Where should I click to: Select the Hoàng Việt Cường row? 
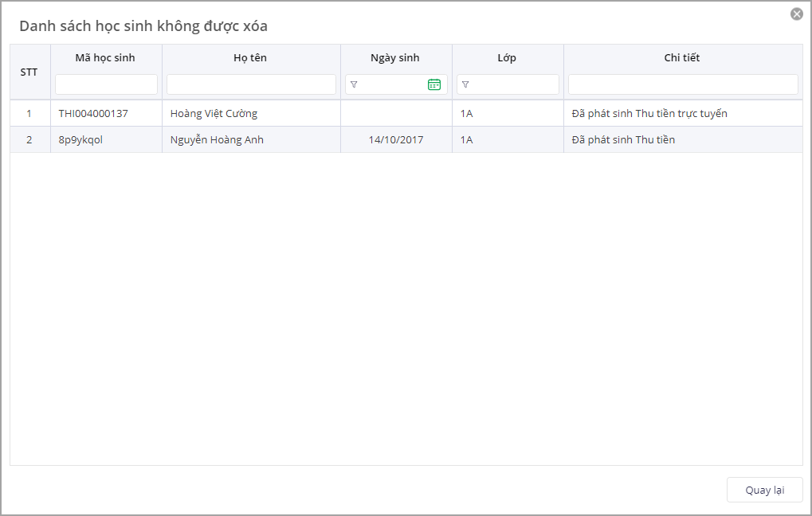pos(214,114)
